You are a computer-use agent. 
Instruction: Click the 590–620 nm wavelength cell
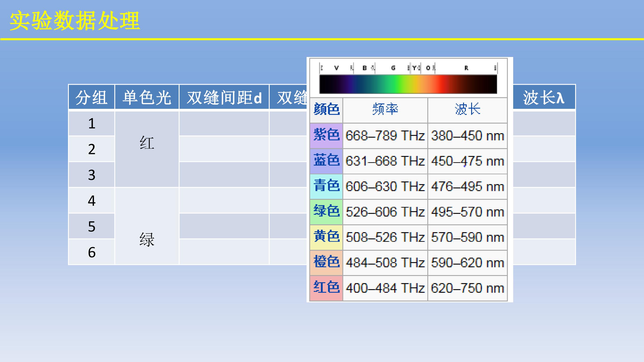468,263
